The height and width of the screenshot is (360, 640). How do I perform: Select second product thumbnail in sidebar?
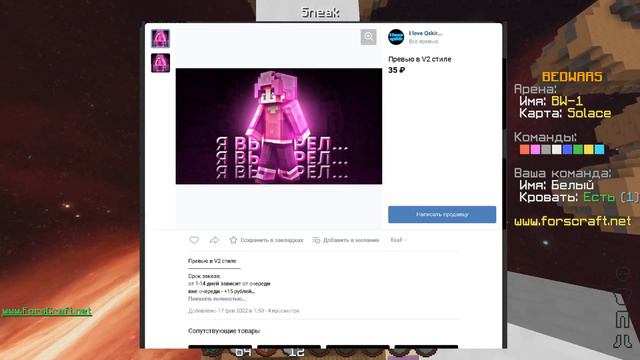(x=160, y=63)
